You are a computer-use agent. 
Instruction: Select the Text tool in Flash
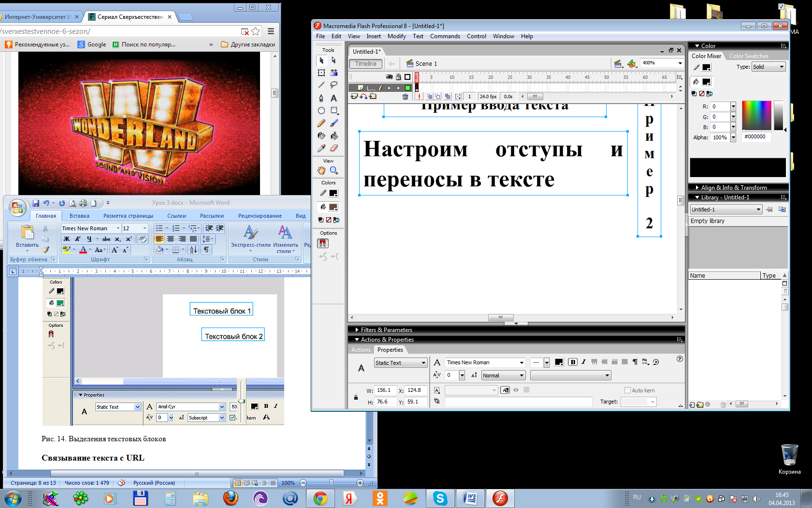334,98
